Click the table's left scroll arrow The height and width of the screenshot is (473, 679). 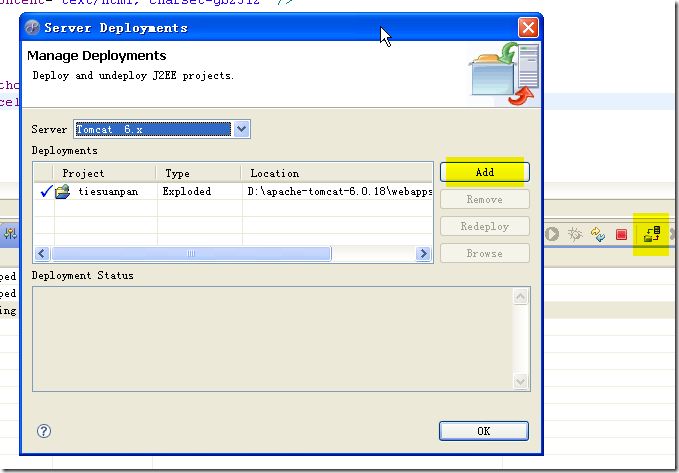coord(42,253)
